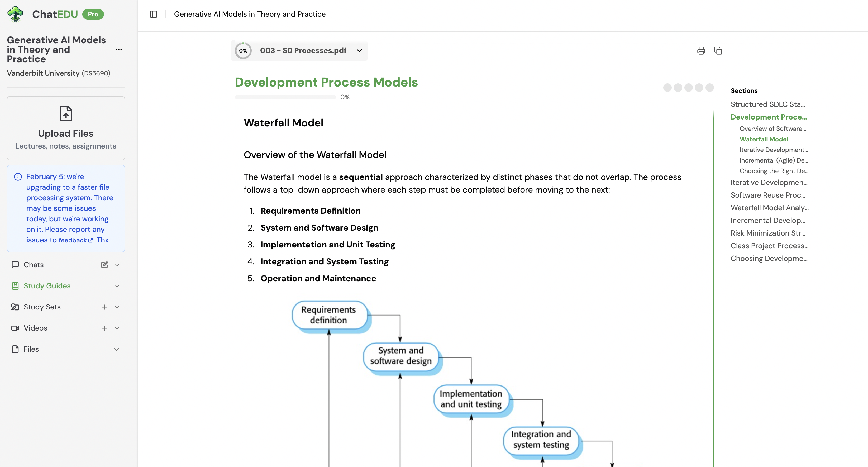Expand the Chats section chevron

point(117,265)
